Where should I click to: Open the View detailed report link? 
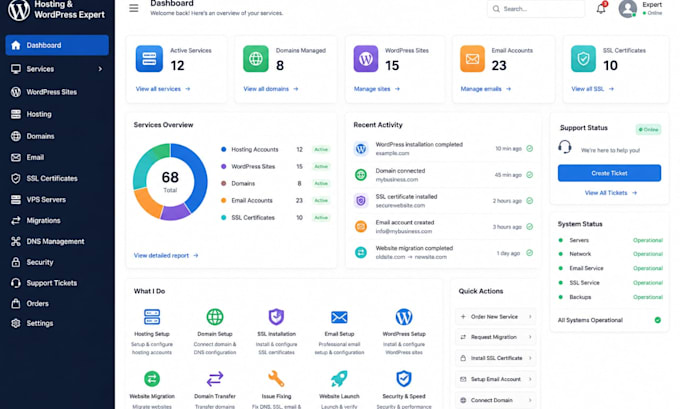coord(166,255)
